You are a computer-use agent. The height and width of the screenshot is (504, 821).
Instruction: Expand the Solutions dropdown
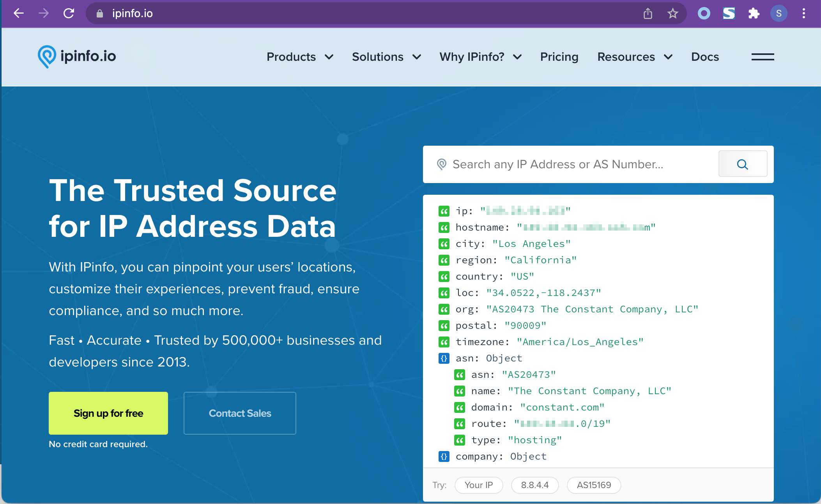386,57
